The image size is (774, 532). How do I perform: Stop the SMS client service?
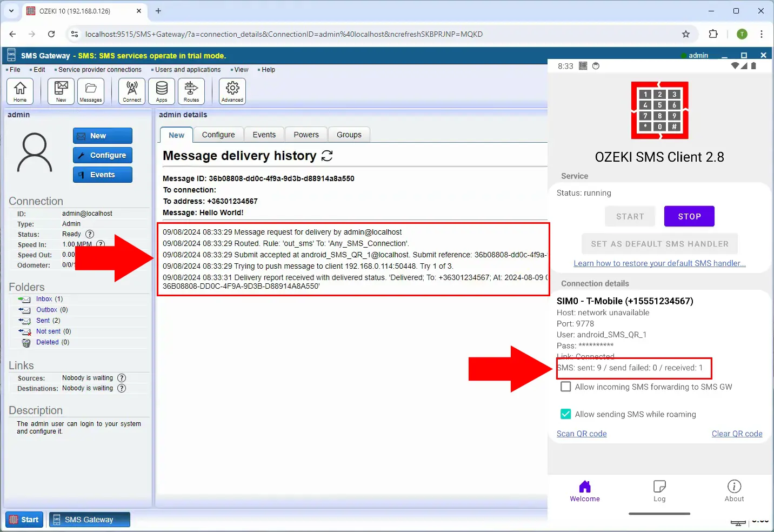click(x=689, y=216)
